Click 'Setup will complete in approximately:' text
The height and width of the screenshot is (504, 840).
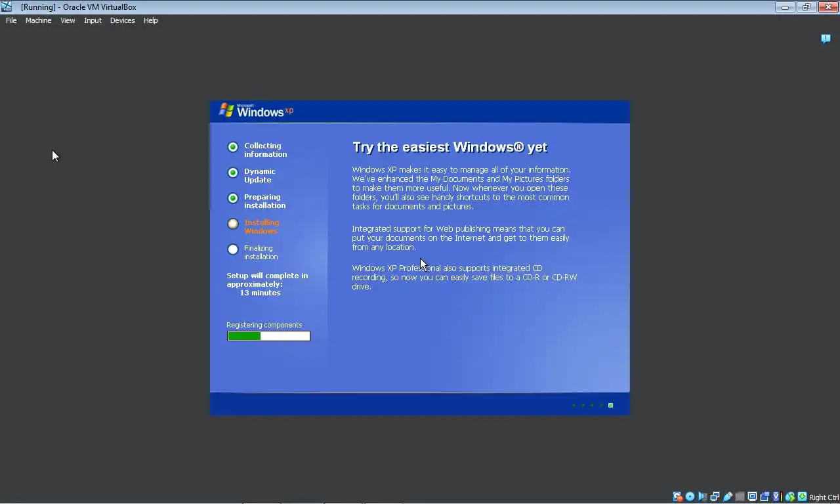[267, 280]
